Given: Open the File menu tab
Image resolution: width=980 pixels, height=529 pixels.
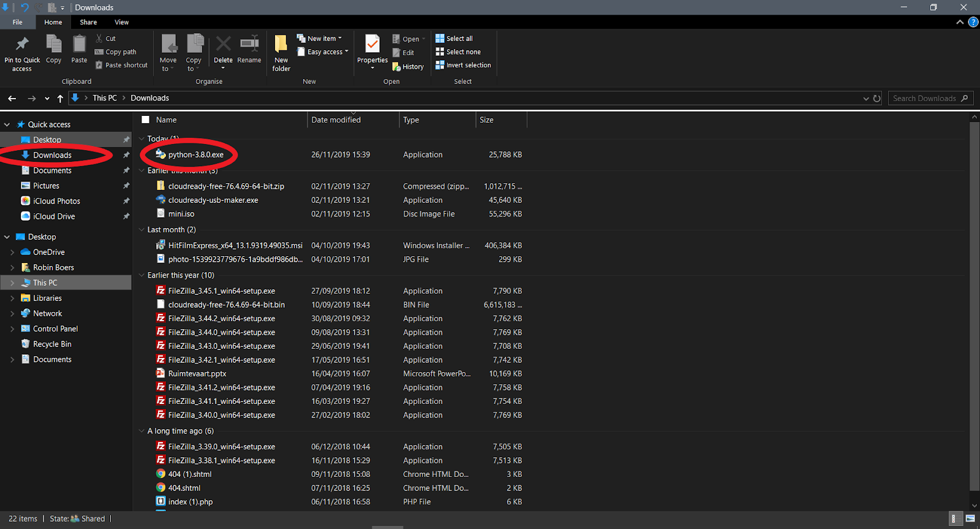Looking at the screenshot, I should click(x=17, y=22).
